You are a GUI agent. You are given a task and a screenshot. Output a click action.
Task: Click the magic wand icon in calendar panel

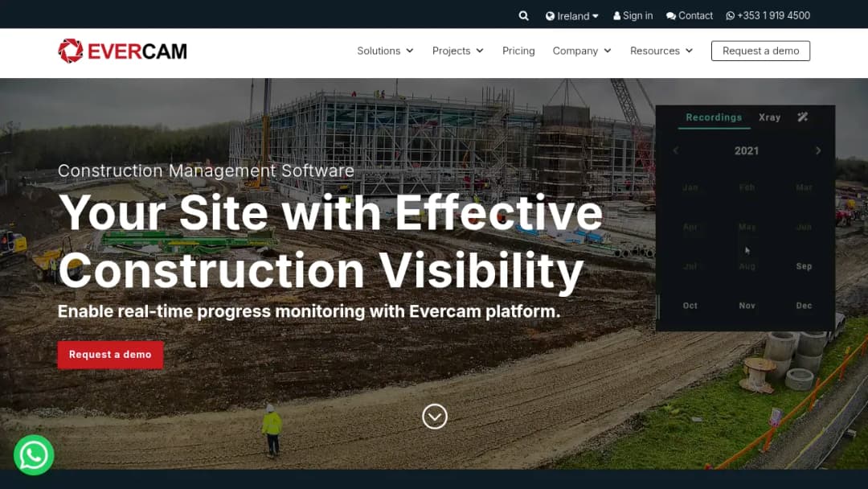pos(803,117)
